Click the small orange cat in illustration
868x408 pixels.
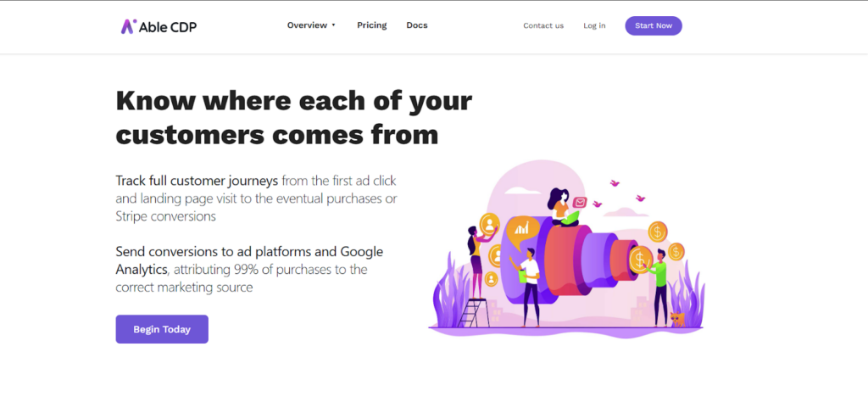click(x=677, y=319)
